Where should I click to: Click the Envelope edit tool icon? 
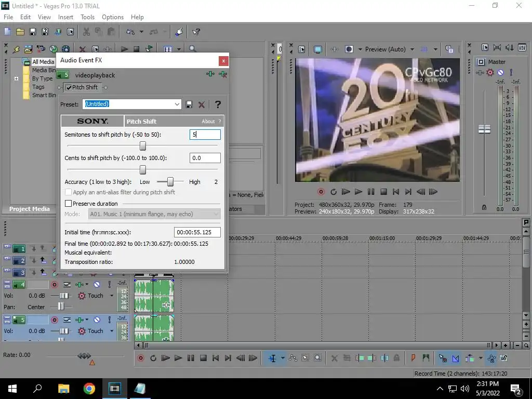pyautogui.click(x=292, y=358)
